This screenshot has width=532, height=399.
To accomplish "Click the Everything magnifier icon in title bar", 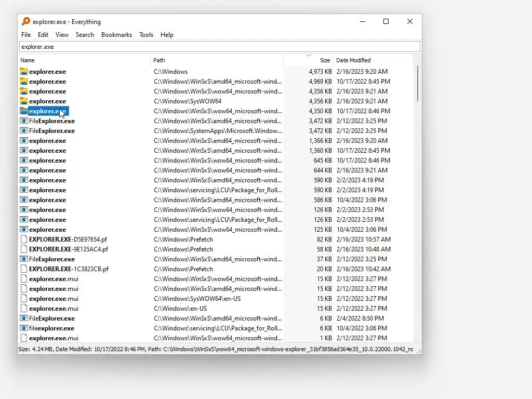I will pos(26,21).
